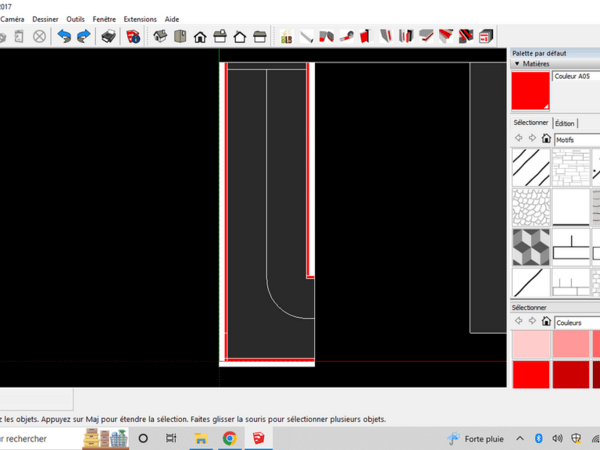Click the 3D Warehouse building icon
Image resolution: width=600 pixels, height=450 pixels.
[x=286, y=37]
